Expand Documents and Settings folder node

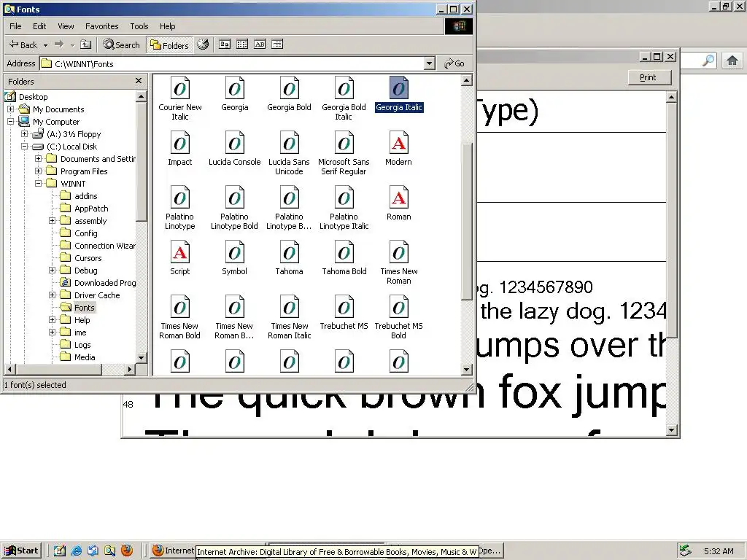(38, 158)
